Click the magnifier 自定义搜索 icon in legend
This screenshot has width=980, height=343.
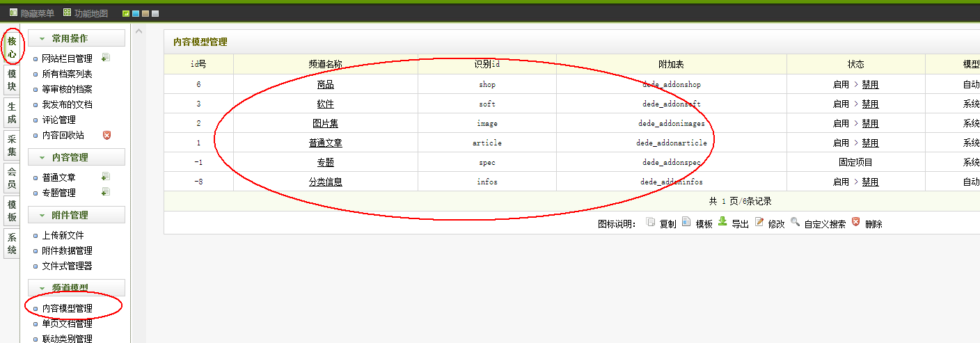(795, 222)
